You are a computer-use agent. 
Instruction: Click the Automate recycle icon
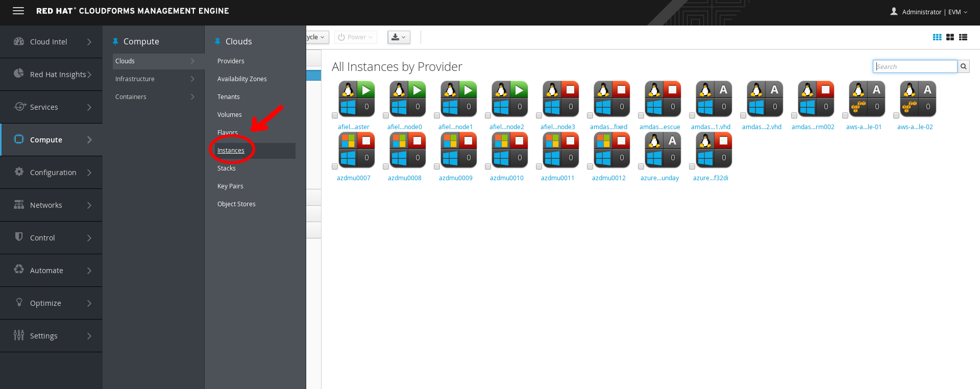click(x=19, y=270)
